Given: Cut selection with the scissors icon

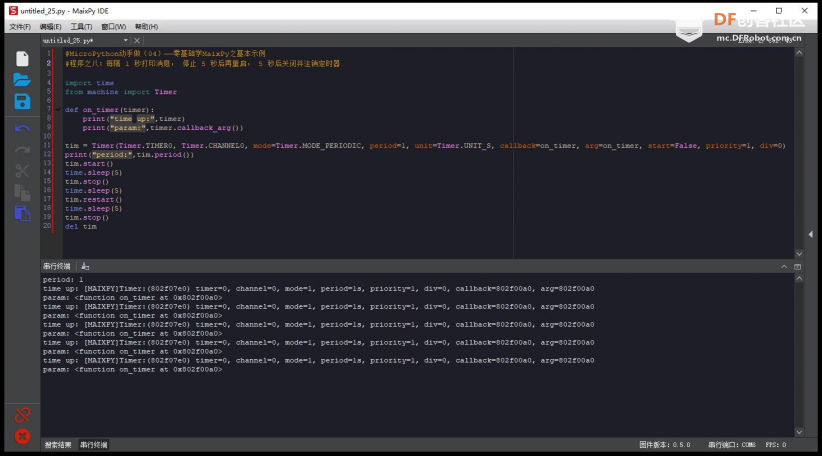Looking at the screenshot, I should [22, 171].
